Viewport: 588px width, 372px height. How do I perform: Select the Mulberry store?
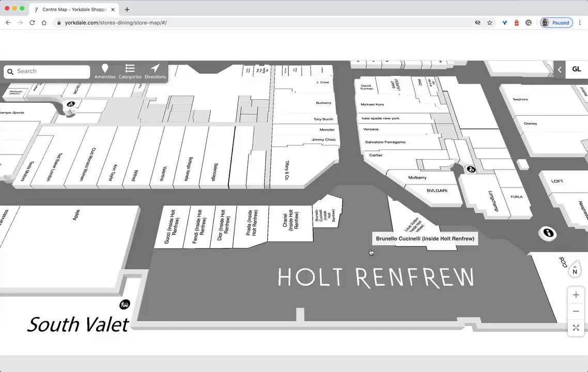[417, 178]
